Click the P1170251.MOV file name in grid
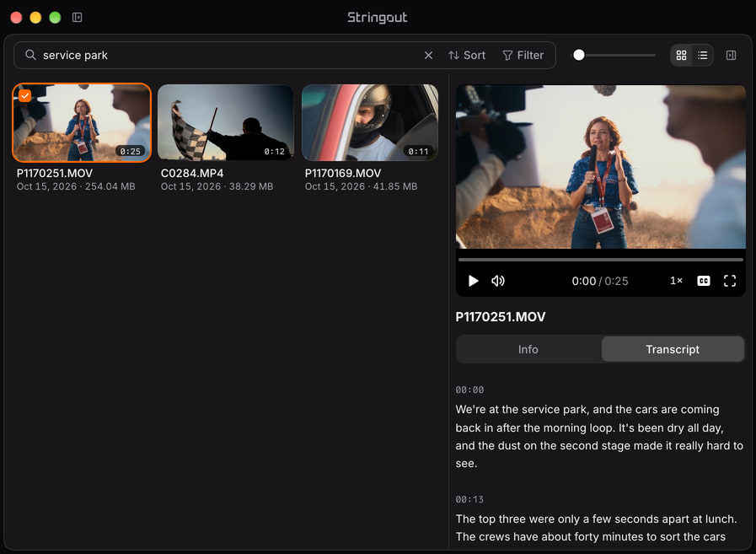The height and width of the screenshot is (554, 756). pos(55,173)
